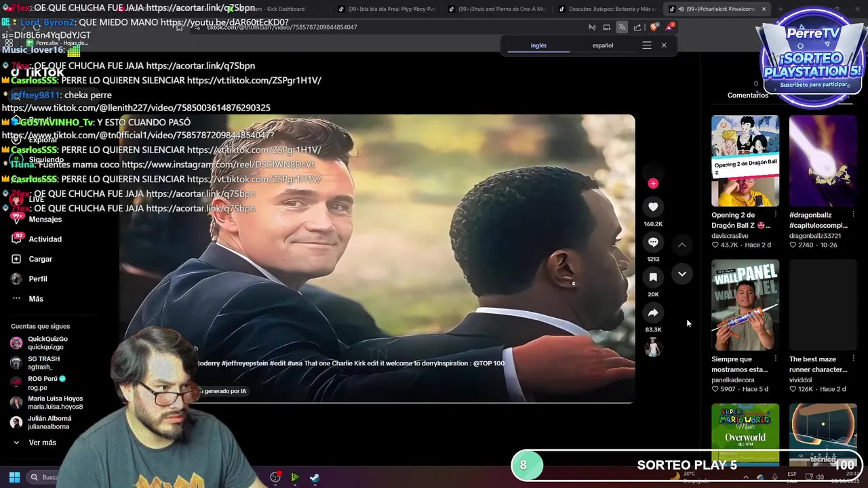Open a new browser tab

781,9
